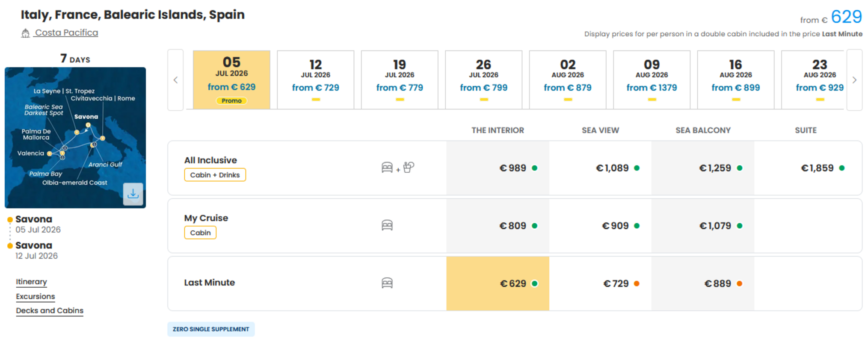Click green availability dot next to €989
868x342 pixels.
coord(534,168)
